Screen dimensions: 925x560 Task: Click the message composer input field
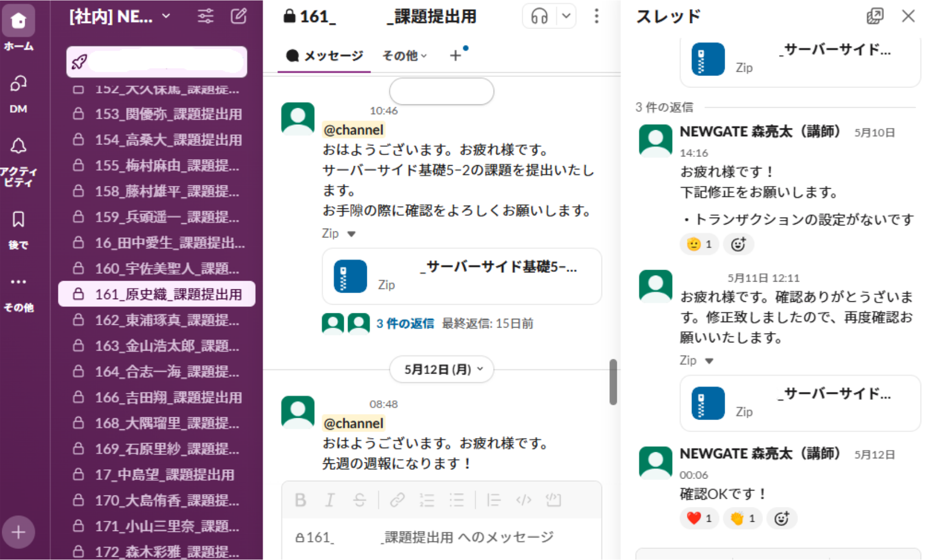[x=442, y=537]
